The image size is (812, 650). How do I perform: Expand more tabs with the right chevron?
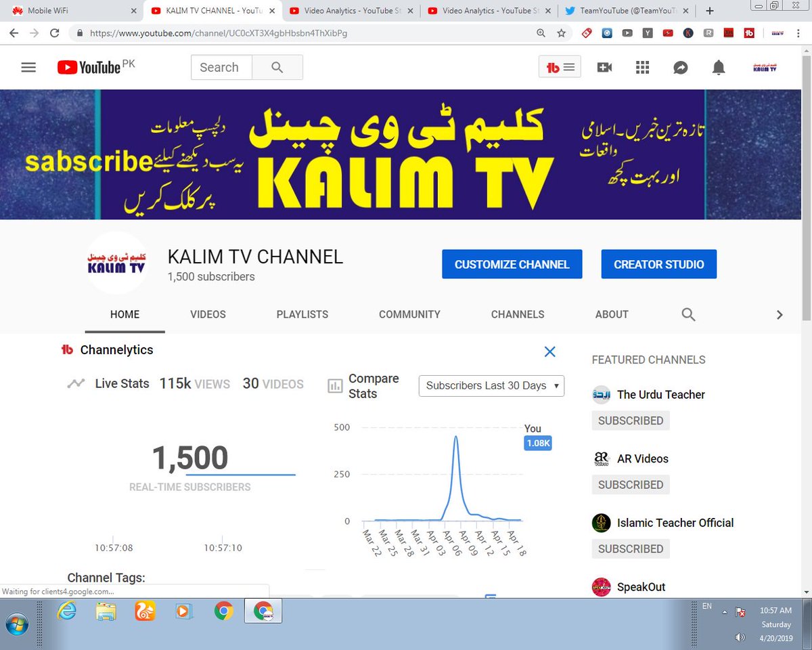[x=780, y=314]
